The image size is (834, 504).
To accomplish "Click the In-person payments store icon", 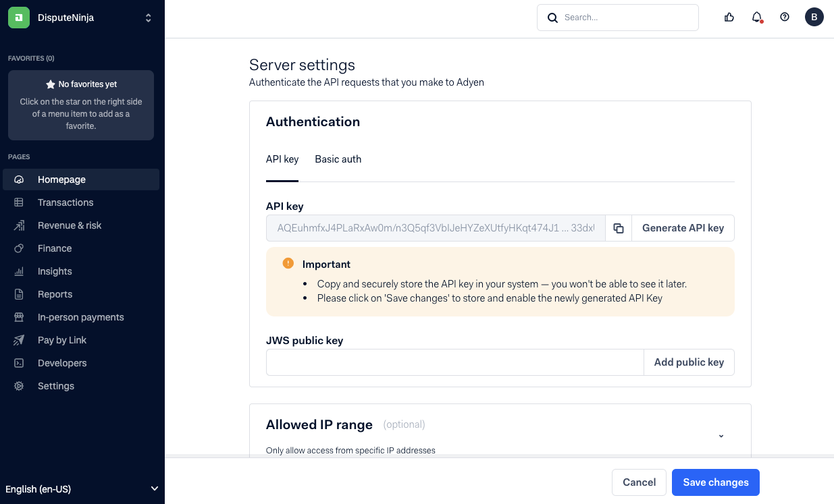I will coord(19,317).
